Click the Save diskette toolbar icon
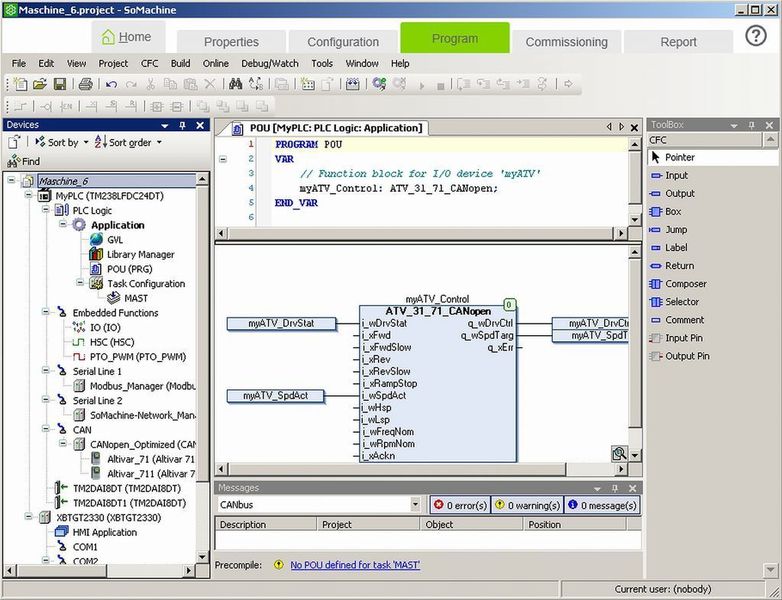 click(x=60, y=84)
